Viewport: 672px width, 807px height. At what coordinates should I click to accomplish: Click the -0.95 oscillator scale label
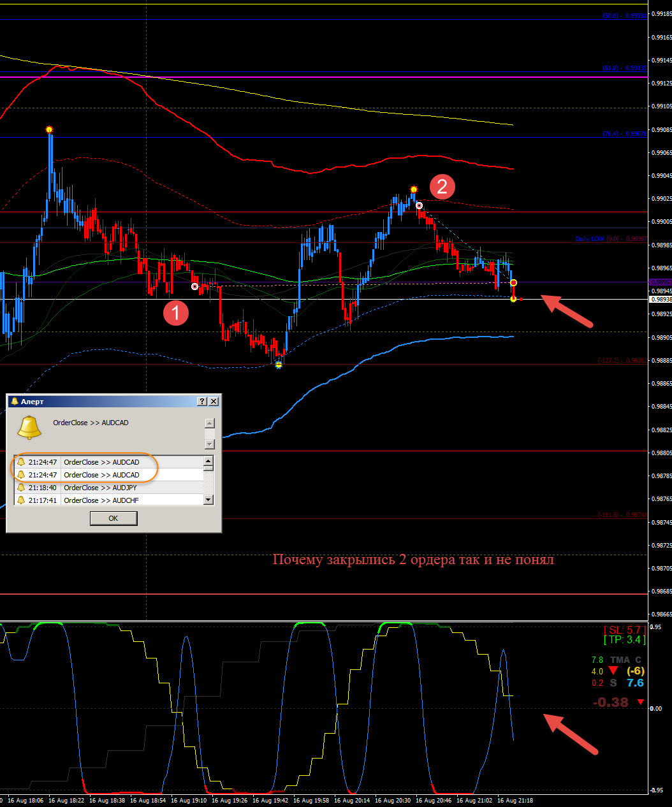(656, 790)
